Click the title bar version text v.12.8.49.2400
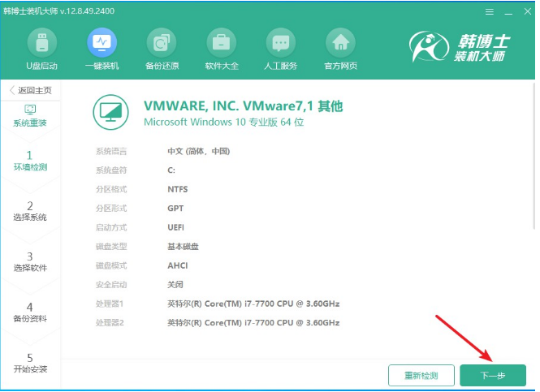 (87, 11)
